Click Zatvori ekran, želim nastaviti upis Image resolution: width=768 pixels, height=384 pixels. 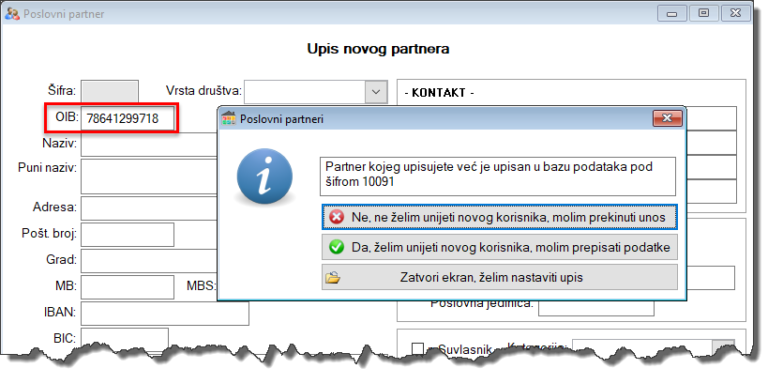point(499,278)
